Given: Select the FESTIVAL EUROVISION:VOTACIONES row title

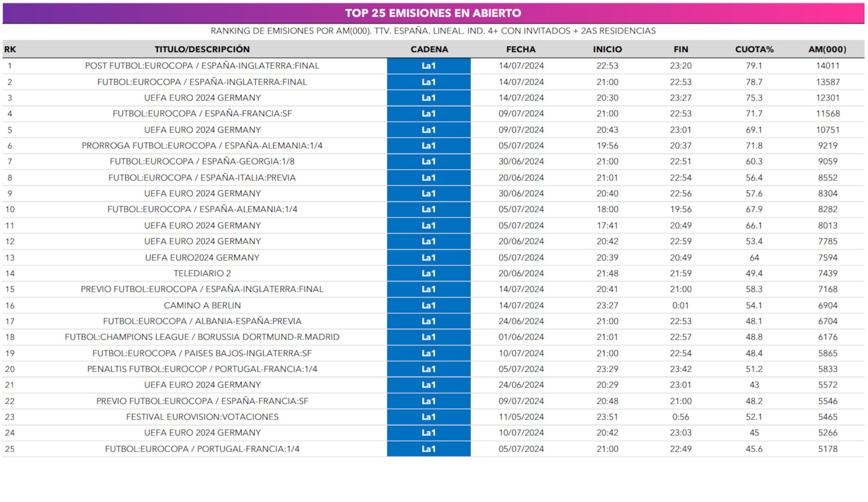Looking at the screenshot, I should 202,417.
